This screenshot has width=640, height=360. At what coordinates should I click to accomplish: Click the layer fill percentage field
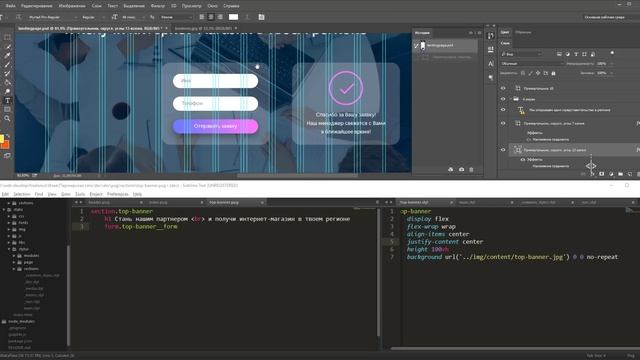click(602, 73)
